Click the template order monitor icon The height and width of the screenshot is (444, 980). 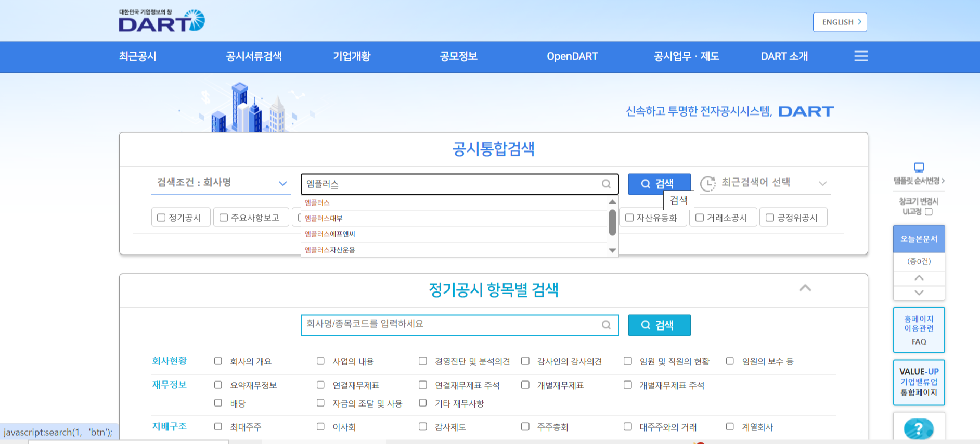(919, 168)
